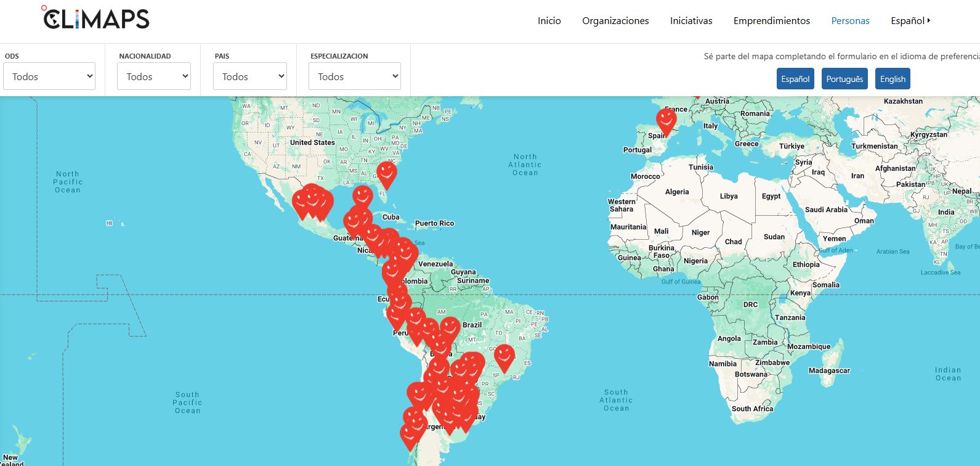Click the Português form button
Image resolution: width=980 pixels, height=466 pixels.
click(x=844, y=79)
